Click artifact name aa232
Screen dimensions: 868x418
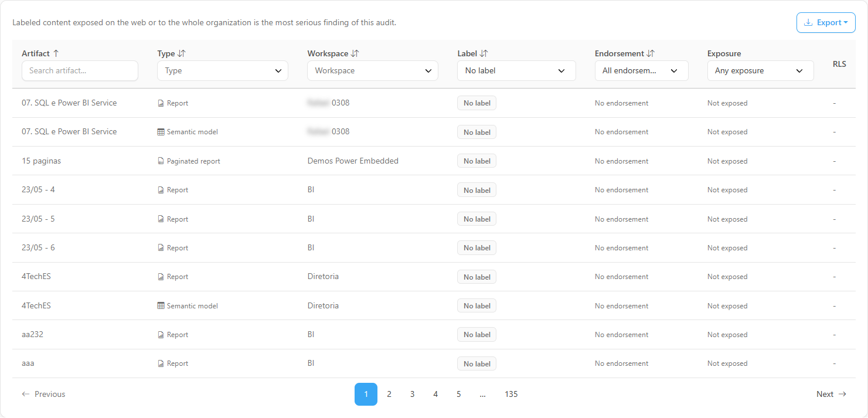(x=32, y=335)
